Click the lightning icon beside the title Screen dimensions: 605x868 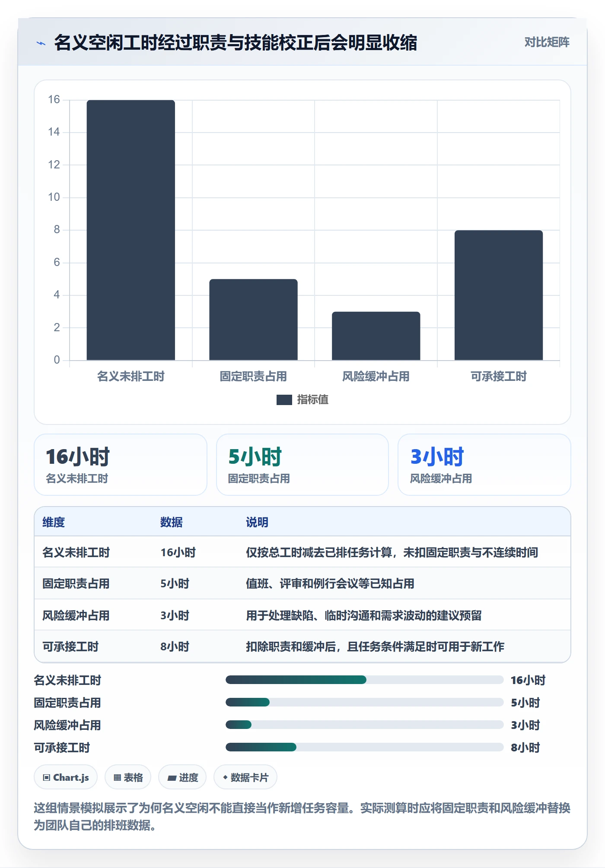click(41, 43)
